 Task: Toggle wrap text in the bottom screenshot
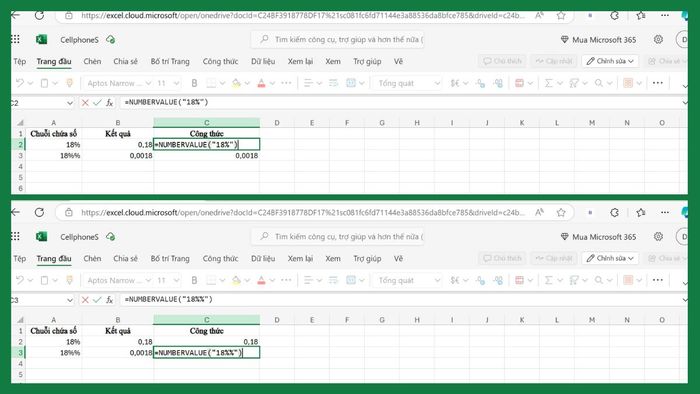(x=333, y=280)
